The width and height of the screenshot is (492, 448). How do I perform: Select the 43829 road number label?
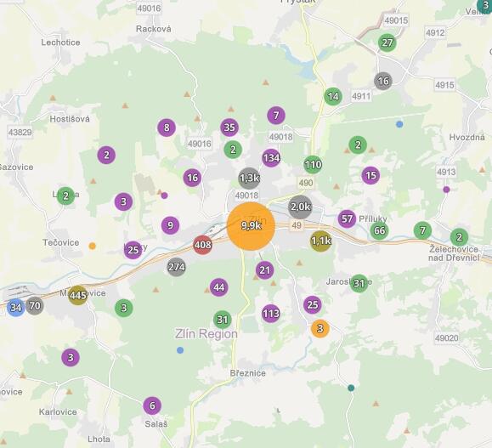tap(20, 132)
